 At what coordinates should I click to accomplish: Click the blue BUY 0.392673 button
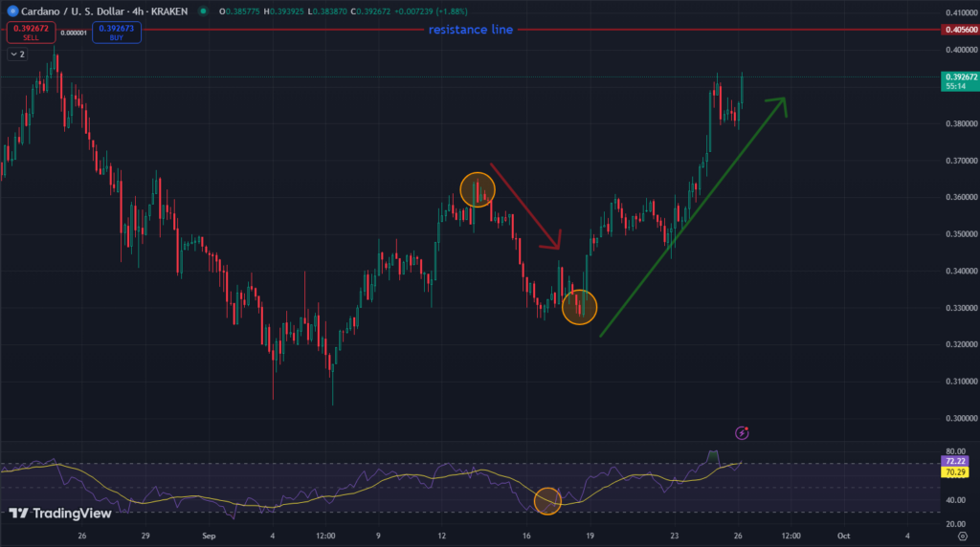click(117, 33)
